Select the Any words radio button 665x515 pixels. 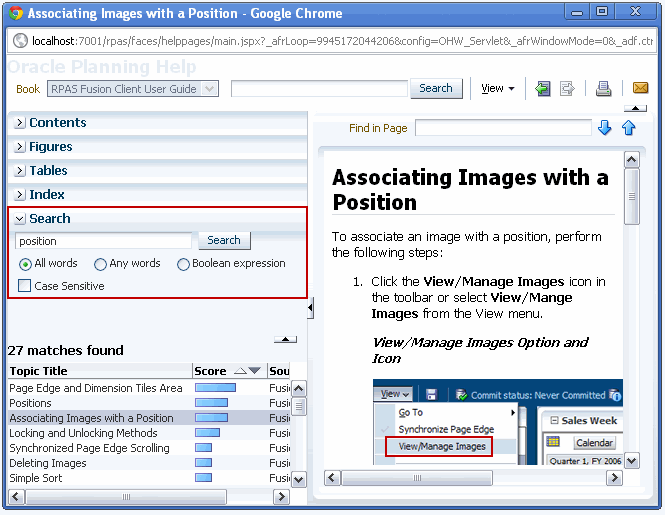100,264
